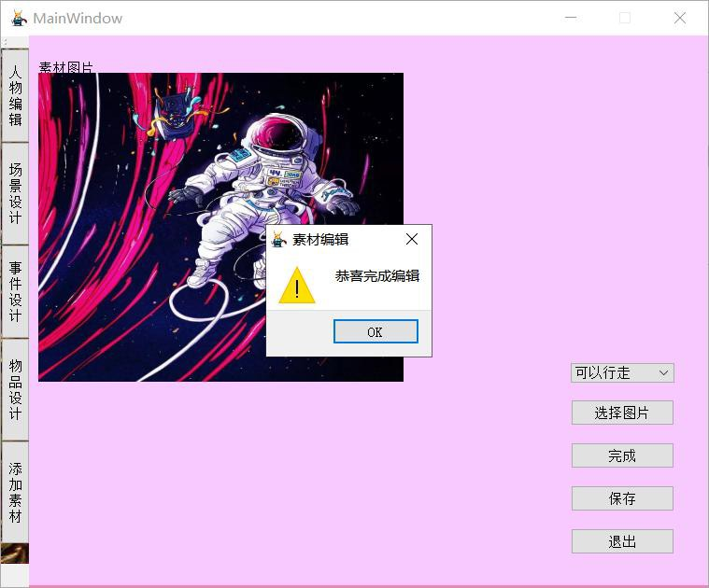Click the small thumbnail below sidebar tabs

[14, 553]
